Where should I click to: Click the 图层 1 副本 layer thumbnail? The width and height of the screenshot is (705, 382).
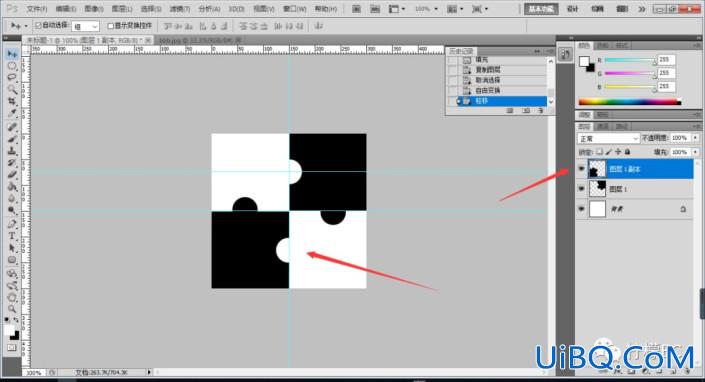[x=597, y=169]
